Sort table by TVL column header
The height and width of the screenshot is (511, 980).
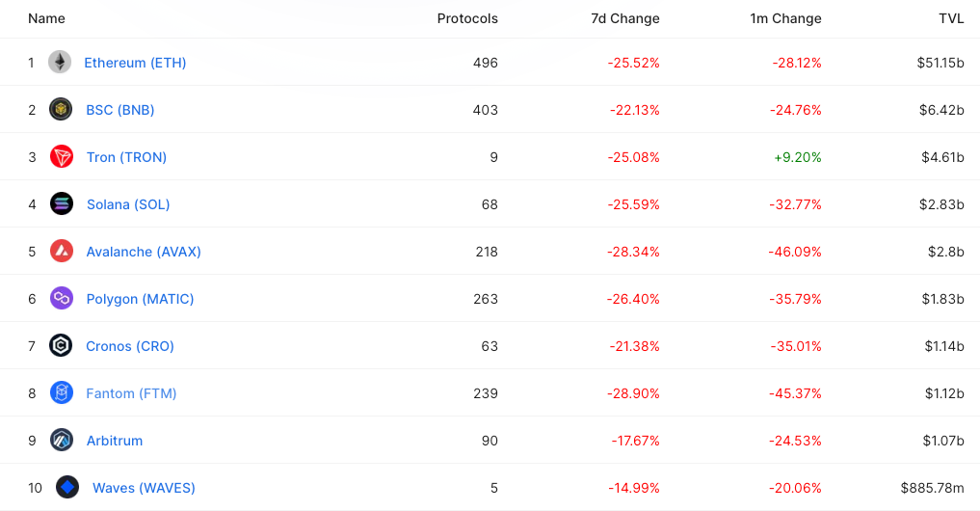tap(951, 18)
